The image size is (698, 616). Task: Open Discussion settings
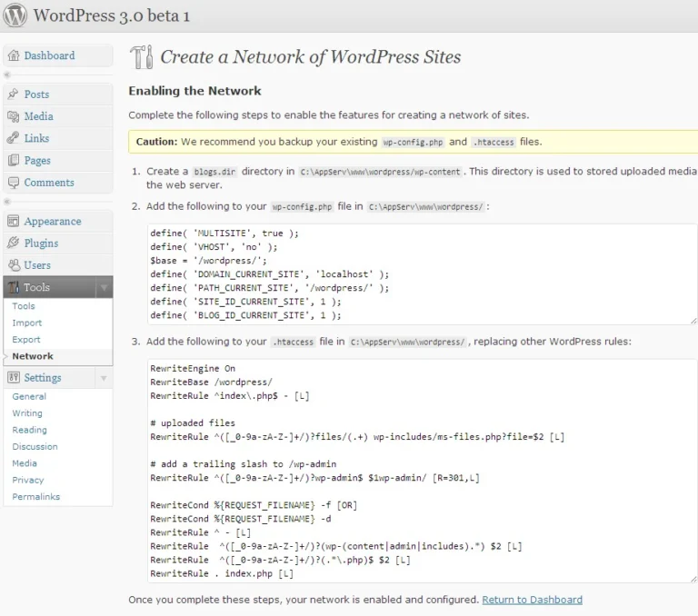click(35, 446)
